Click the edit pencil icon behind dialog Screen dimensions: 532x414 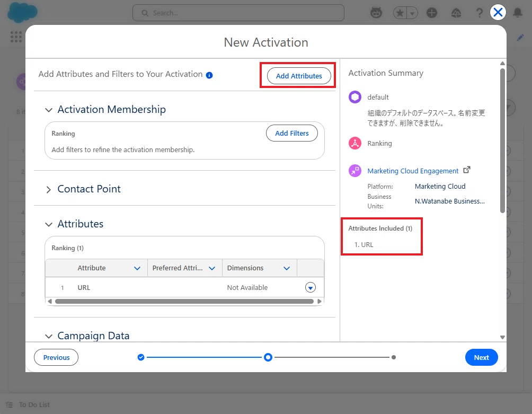tap(520, 38)
